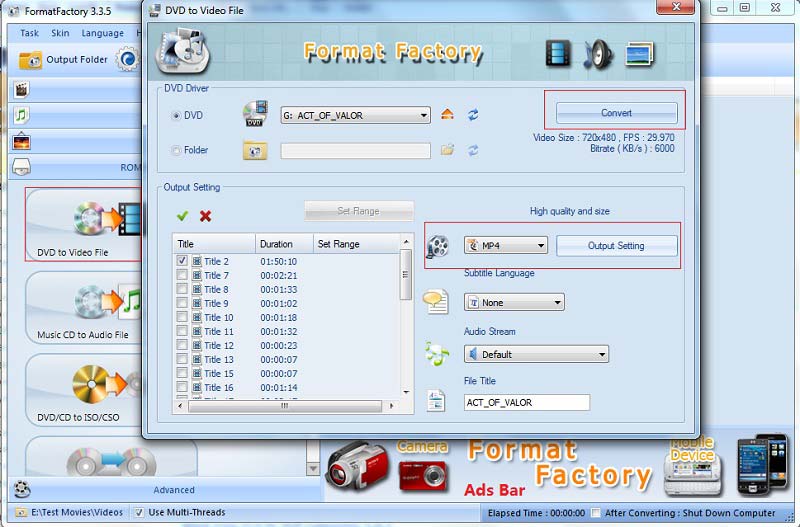Click the File Title text field

coord(526,402)
